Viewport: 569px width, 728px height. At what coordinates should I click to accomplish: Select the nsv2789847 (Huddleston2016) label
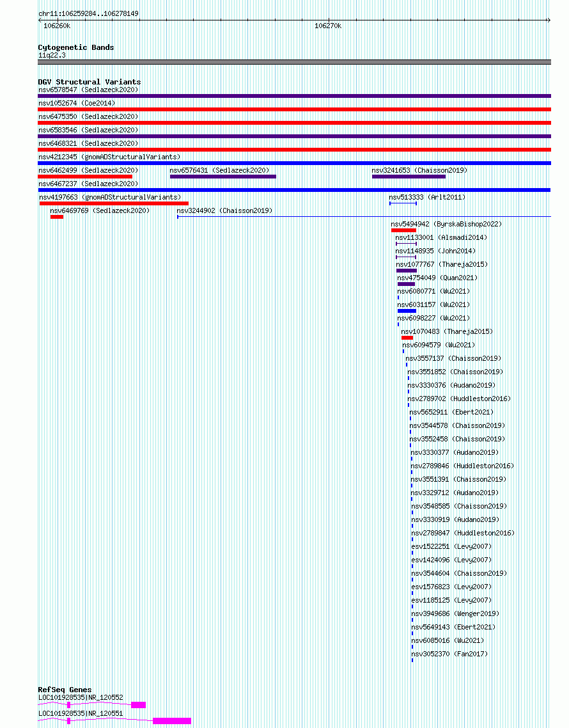[463, 534]
